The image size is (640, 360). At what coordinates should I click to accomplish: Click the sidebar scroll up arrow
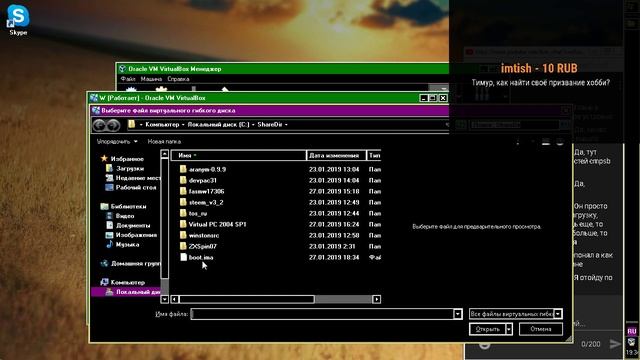(164, 154)
